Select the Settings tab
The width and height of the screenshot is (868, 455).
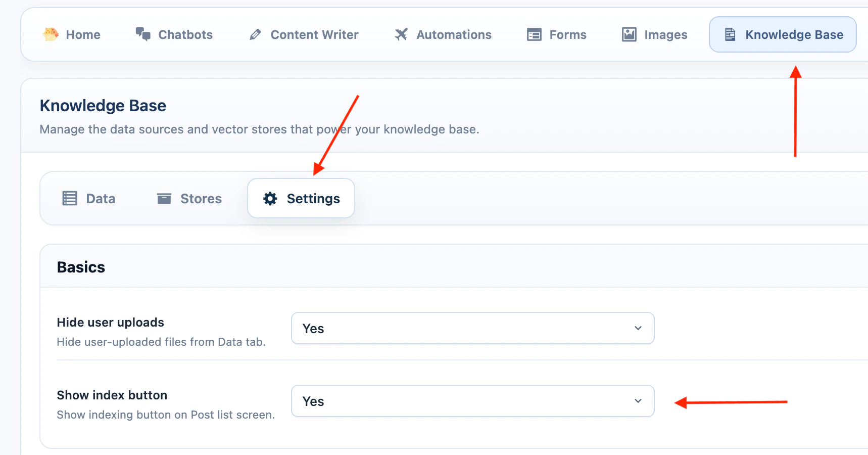pos(301,198)
